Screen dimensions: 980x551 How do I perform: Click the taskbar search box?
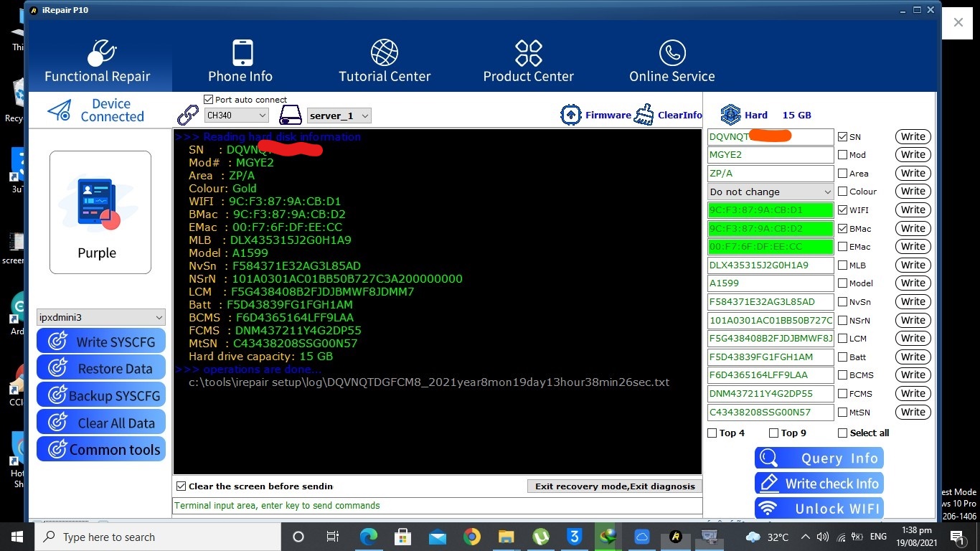point(157,537)
